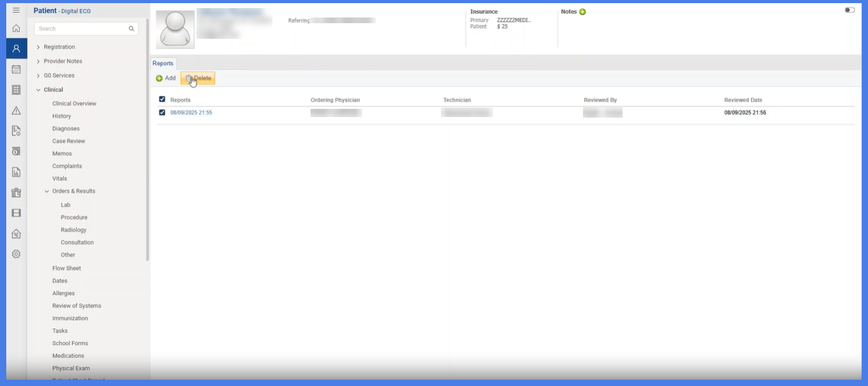Viewport: 868px width, 386px height.
Task: Click the Reviewed Date 08/09/2025 21:56 cell
Action: click(x=745, y=113)
